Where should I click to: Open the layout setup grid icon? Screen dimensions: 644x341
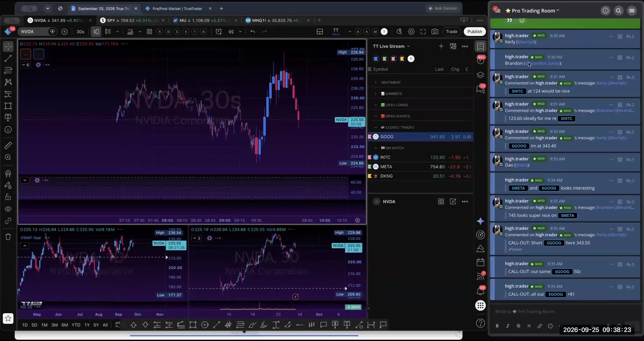320,32
